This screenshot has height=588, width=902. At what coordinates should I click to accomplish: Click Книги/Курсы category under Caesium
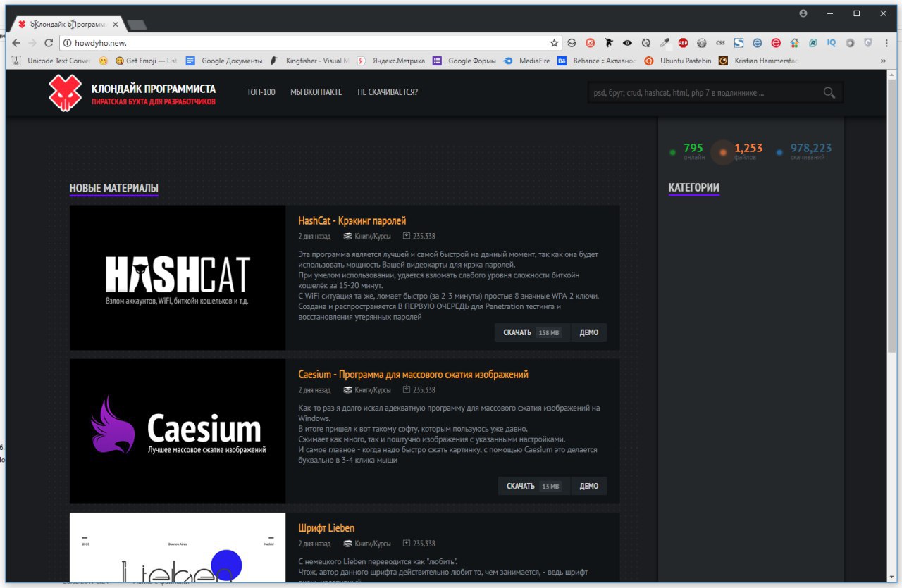point(366,390)
